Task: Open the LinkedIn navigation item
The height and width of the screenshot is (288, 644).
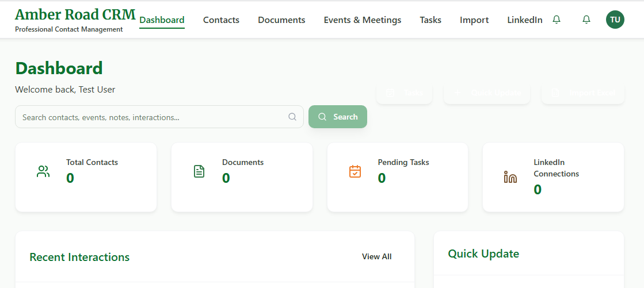Action: pos(524,20)
